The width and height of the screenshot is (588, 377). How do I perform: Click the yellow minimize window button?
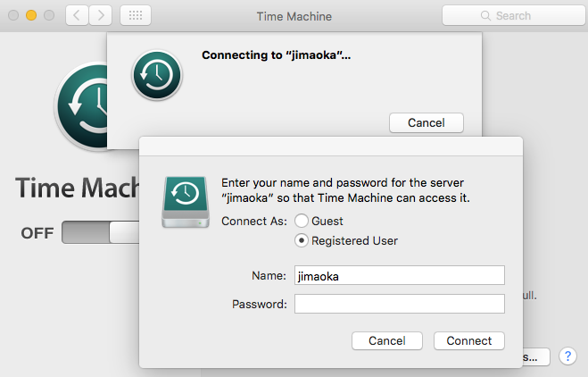(x=31, y=15)
